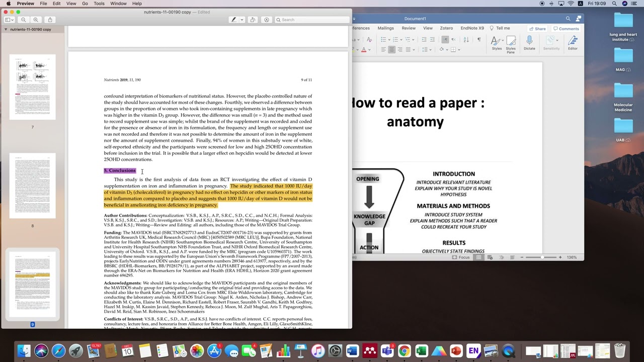The width and height of the screenshot is (644, 362).
Task: Toggle justify alignment in Word ribbon
Action: coord(408,49)
